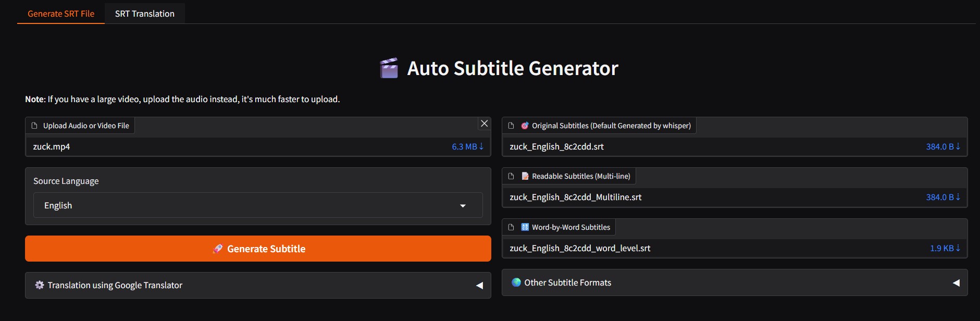Click the file icon on Word-by-Word Subtitles label
980x321 pixels.
511,227
